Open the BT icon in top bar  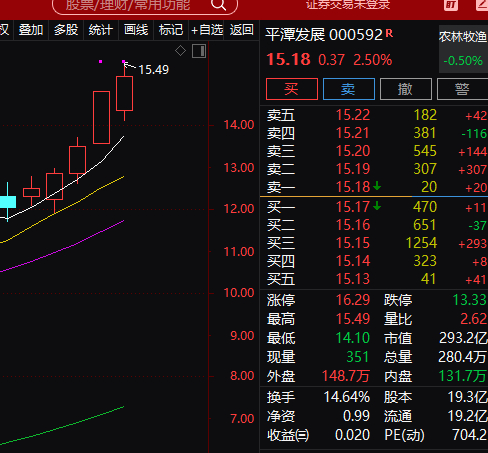(451, 5)
